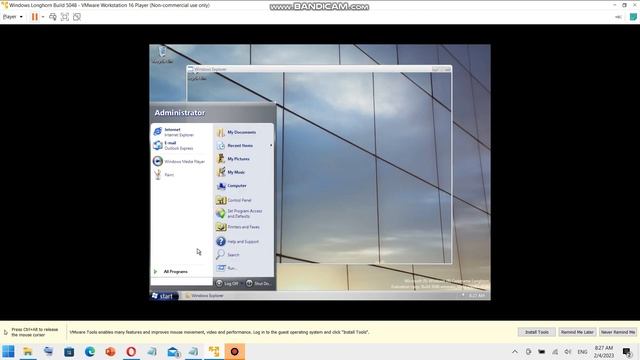
Task: Click Remind Me Later button
Action: [577, 332]
